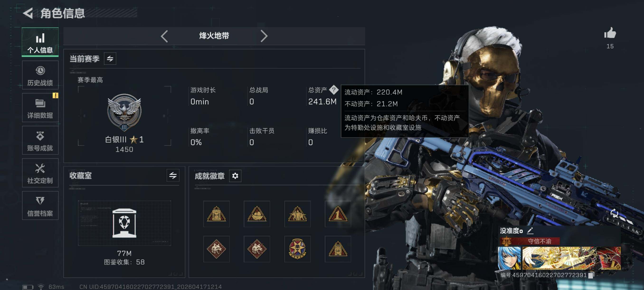
Task: Switch to next mode with right chevron
Action: click(x=264, y=36)
